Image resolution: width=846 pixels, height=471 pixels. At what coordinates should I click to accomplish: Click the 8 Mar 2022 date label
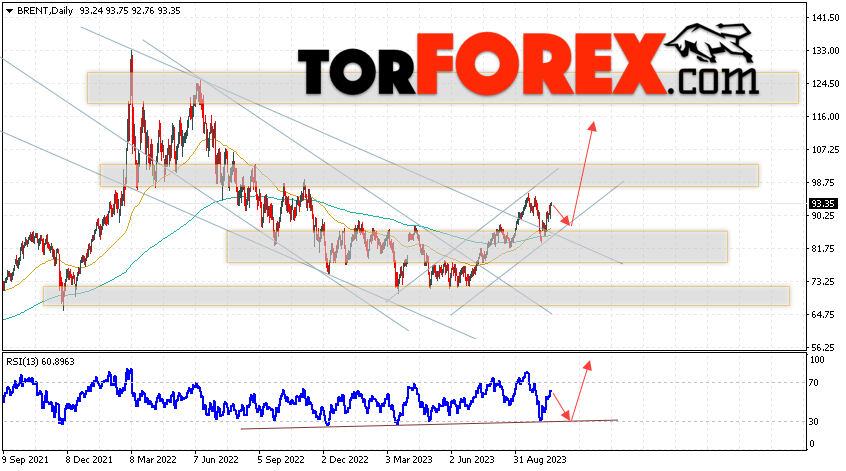click(x=153, y=460)
